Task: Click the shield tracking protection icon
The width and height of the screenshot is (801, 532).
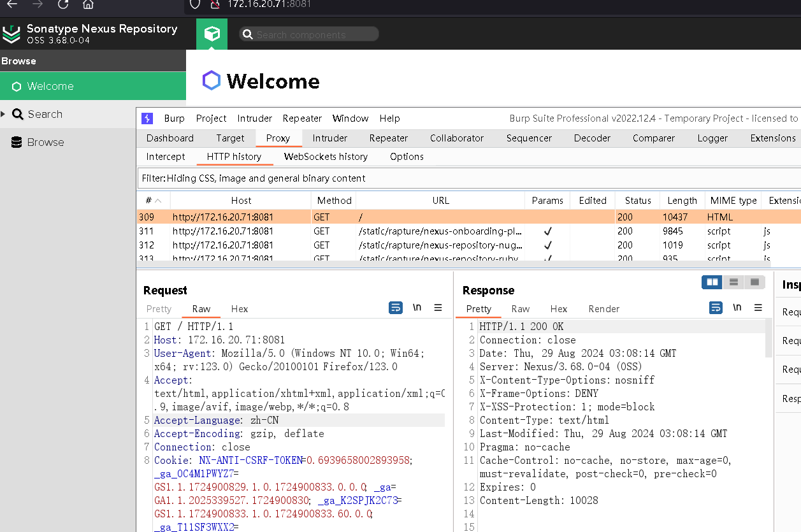Action: (196, 4)
